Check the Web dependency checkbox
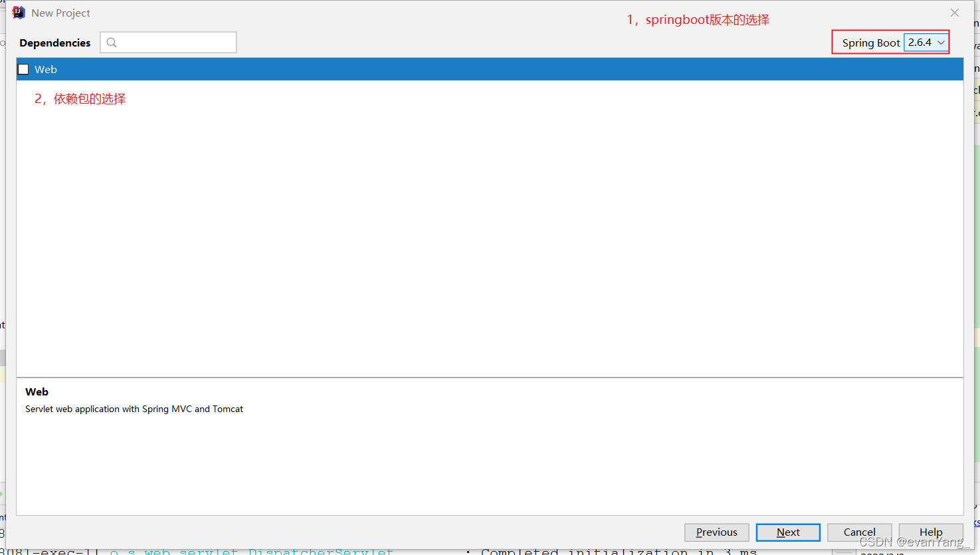The height and width of the screenshot is (555, 980). pyautogui.click(x=24, y=69)
